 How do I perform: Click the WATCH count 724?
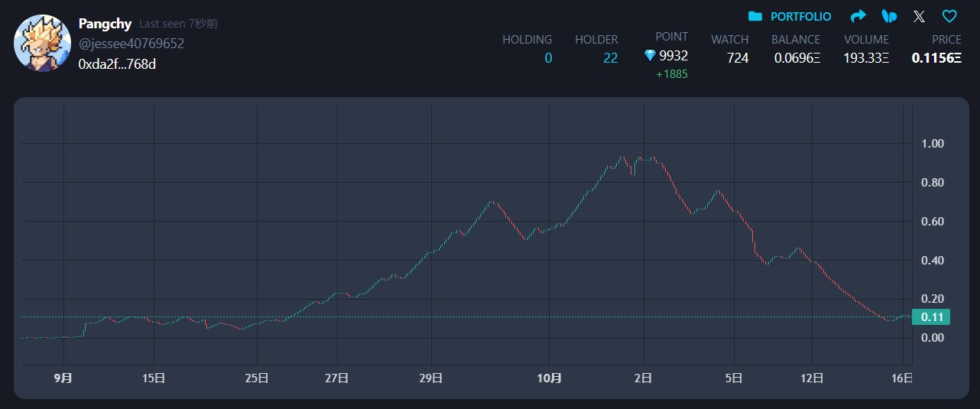click(738, 58)
